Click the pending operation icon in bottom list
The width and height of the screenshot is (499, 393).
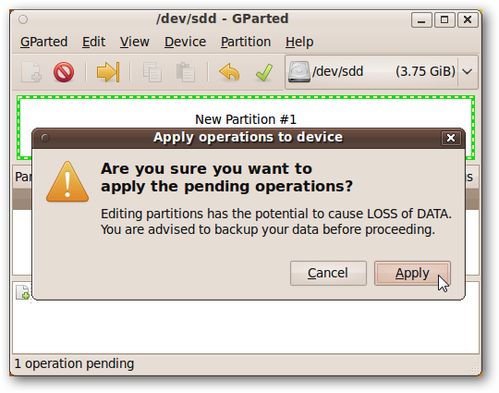pyautogui.click(x=23, y=292)
